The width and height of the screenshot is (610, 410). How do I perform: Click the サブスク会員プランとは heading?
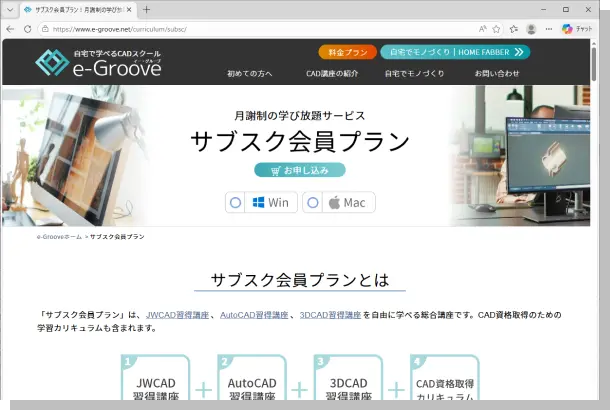click(x=300, y=280)
